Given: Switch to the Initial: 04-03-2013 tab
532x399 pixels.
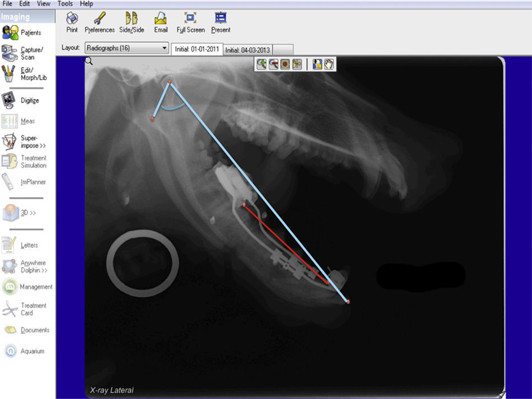Looking at the screenshot, I should pyautogui.click(x=249, y=50).
